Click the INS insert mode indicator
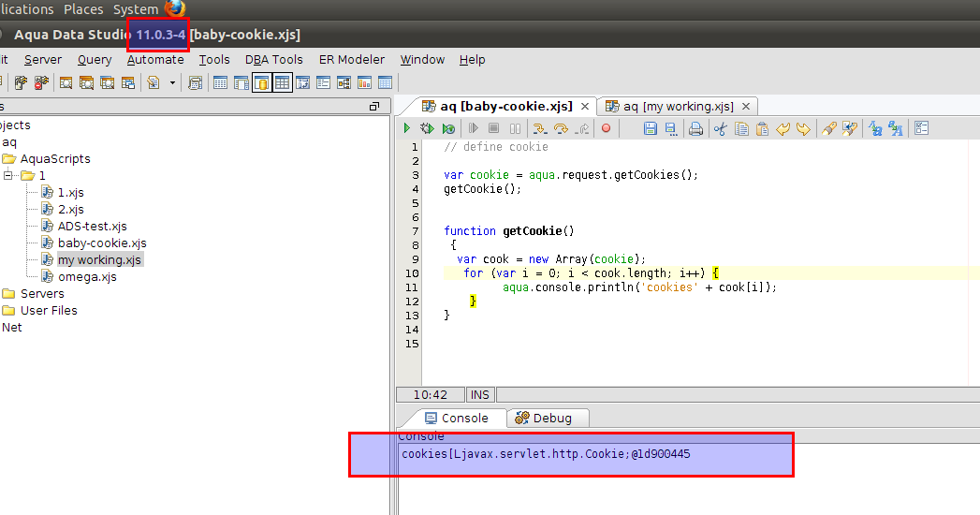Viewport: 980px width, 515px height. click(481, 395)
